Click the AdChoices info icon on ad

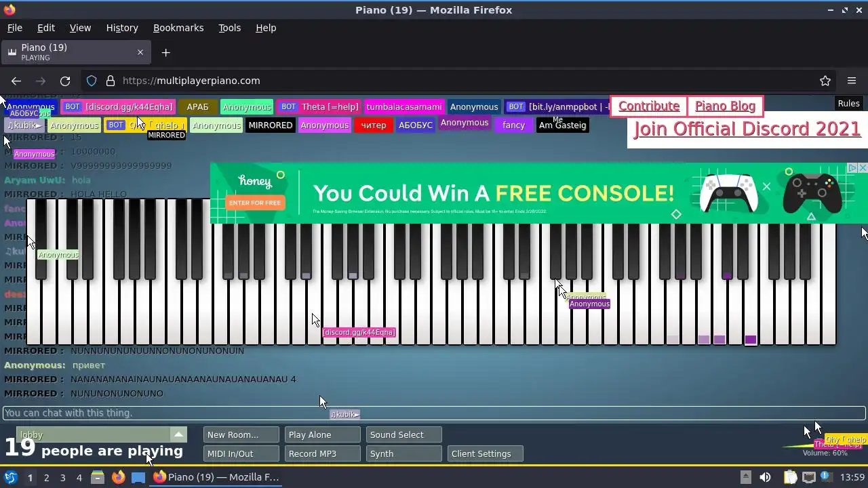pos(854,167)
